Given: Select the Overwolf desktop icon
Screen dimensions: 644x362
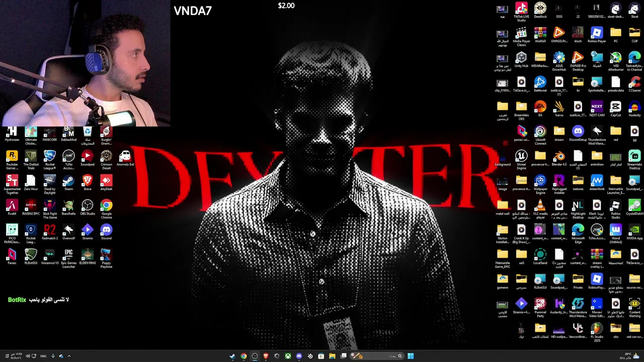Looking at the screenshot, I should [68, 232].
